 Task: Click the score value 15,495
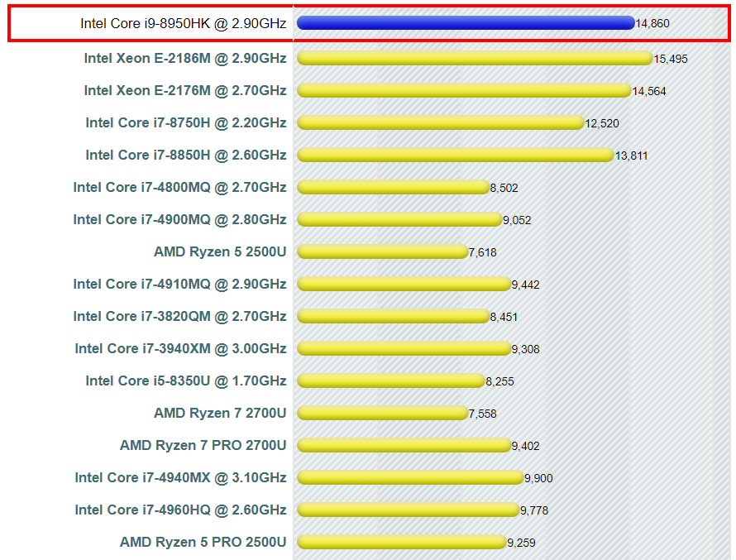click(671, 60)
